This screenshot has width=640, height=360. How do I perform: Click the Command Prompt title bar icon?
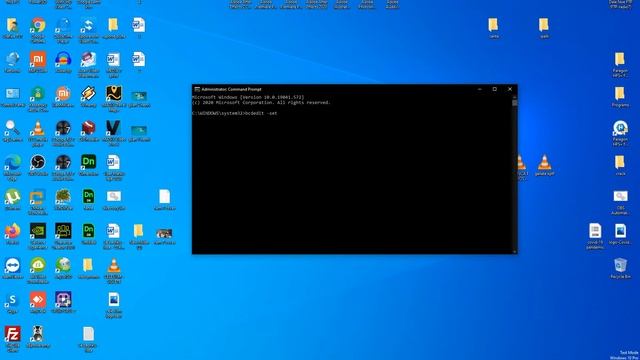197,89
